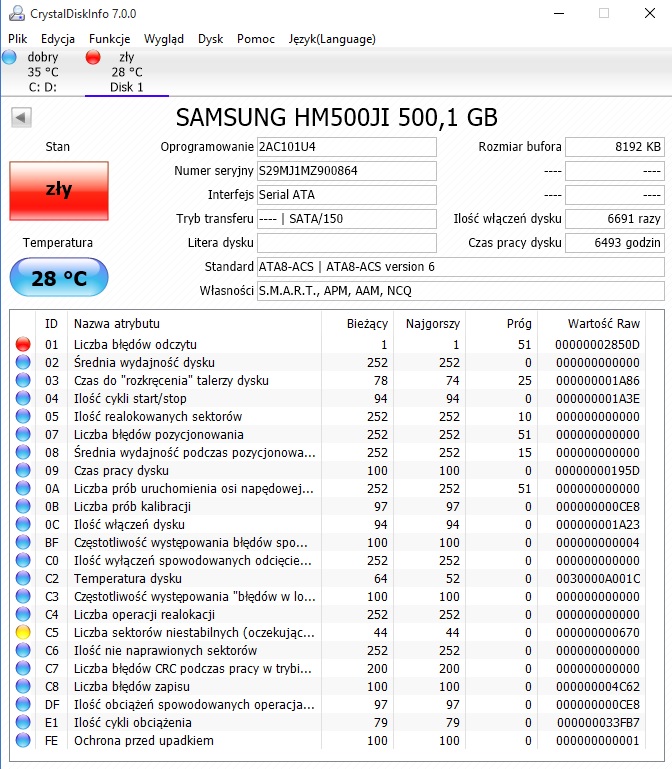672x769 pixels.
Task: Click the Najgorszy column header
Action: [x=433, y=324]
